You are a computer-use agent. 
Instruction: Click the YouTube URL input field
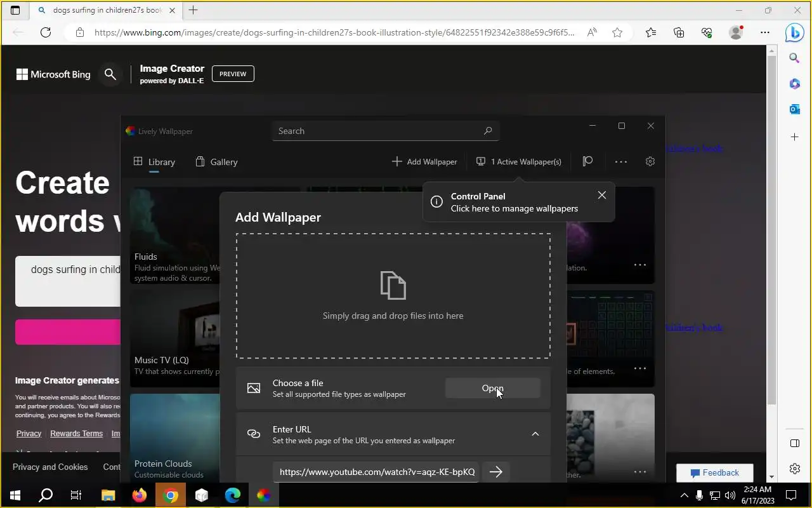tap(377, 472)
